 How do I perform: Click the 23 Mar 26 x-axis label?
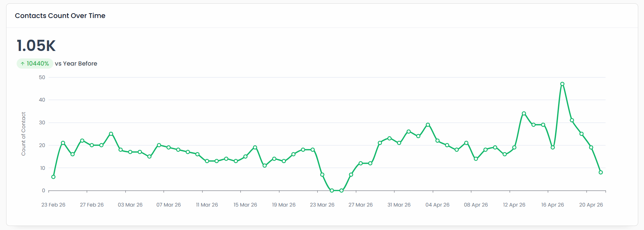[322, 205]
